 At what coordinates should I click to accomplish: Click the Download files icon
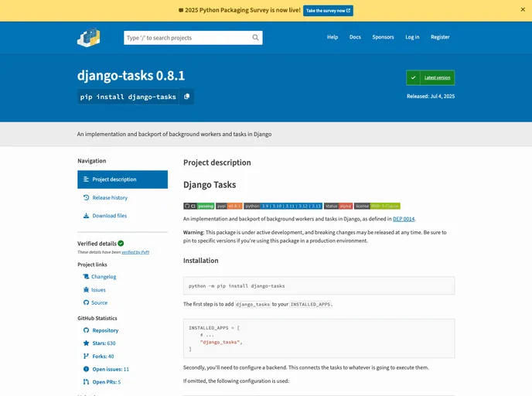(x=86, y=216)
